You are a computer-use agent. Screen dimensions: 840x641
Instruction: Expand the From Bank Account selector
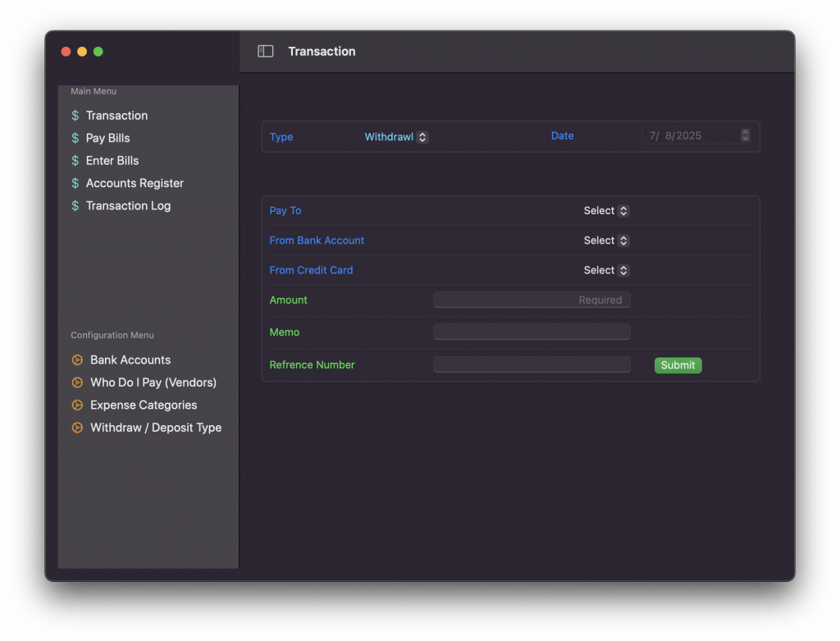click(x=606, y=240)
